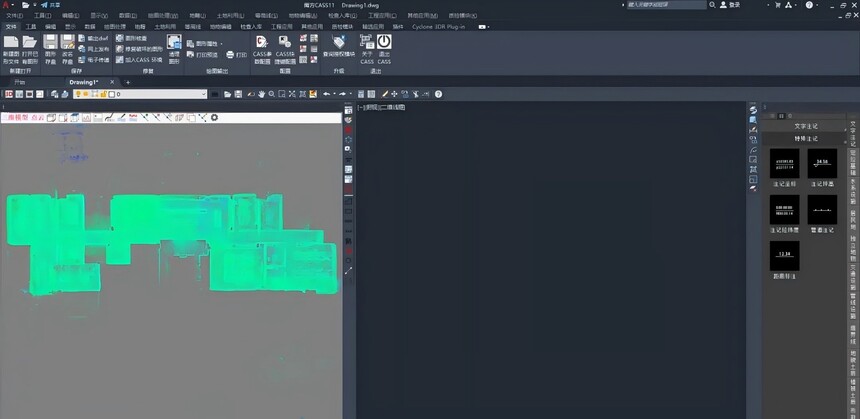The width and height of the screenshot is (860, 419).
Task: Close the Drawing1* tab
Action: click(x=112, y=82)
